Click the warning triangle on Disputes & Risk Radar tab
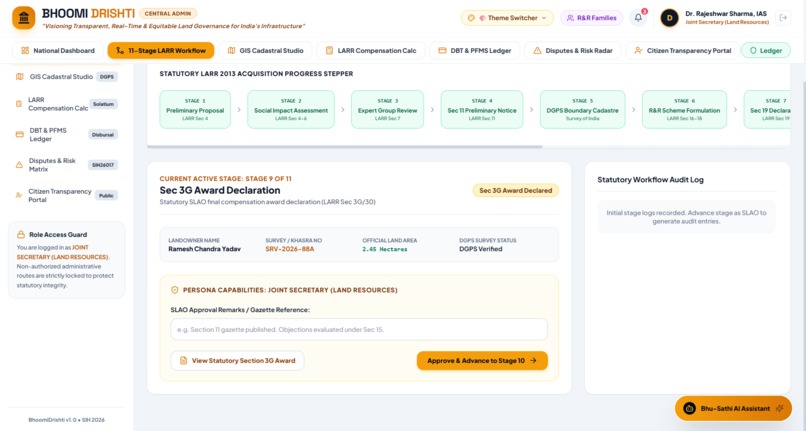The height and width of the screenshot is (431, 806). point(537,50)
